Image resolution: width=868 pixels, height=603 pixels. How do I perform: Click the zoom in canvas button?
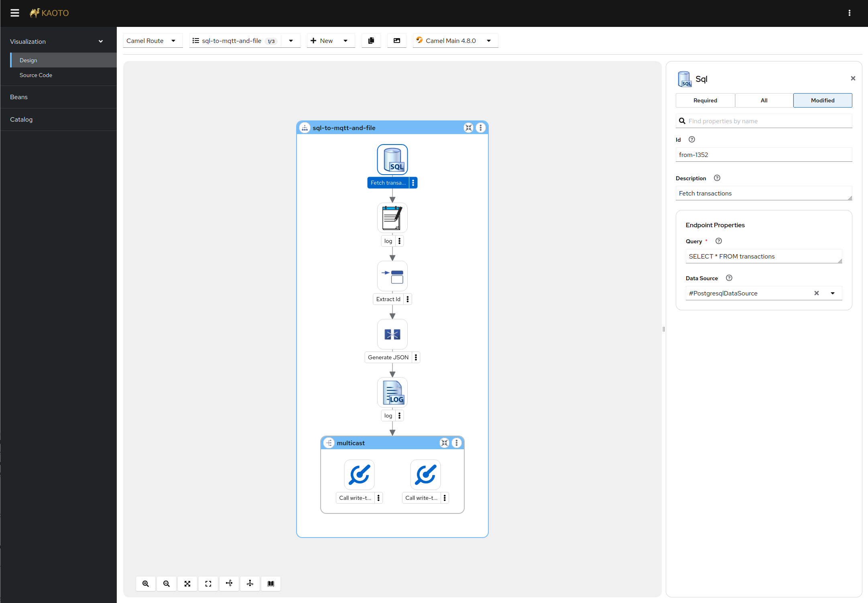[x=146, y=583]
